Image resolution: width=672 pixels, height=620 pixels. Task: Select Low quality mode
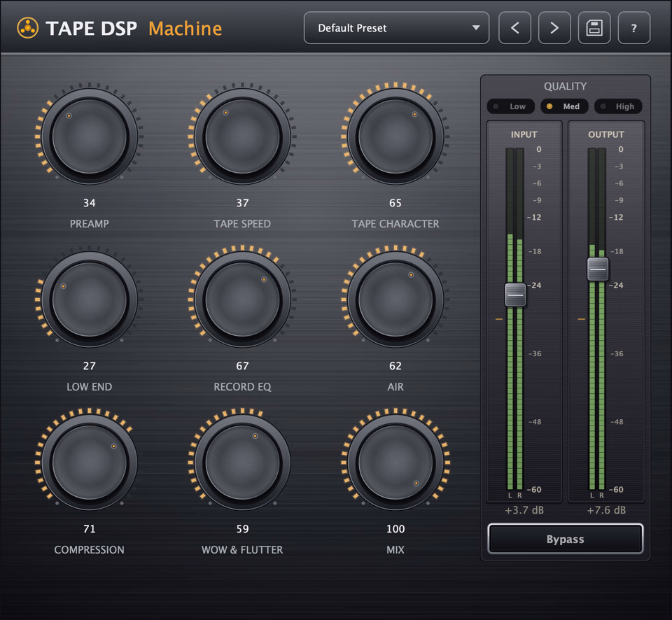[511, 106]
